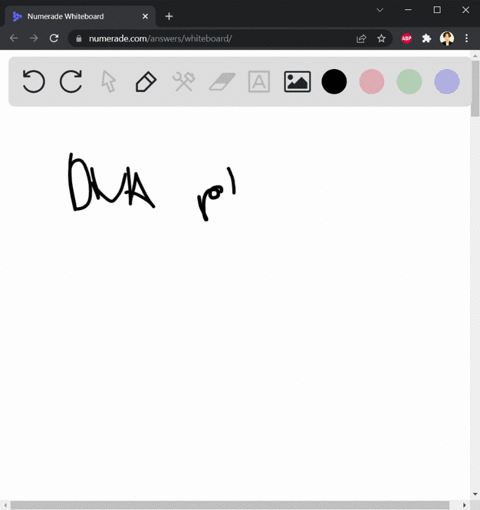480x510 pixels.
Task: Click the redo arrow in whiteboard toolbar
Action: (x=71, y=81)
